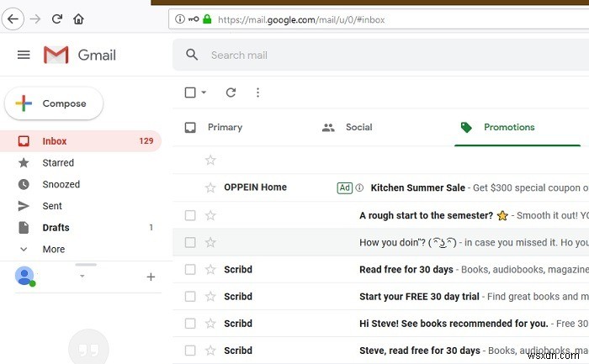Click the Primary tab inbox icon
589x364 pixels.
click(x=190, y=128)
